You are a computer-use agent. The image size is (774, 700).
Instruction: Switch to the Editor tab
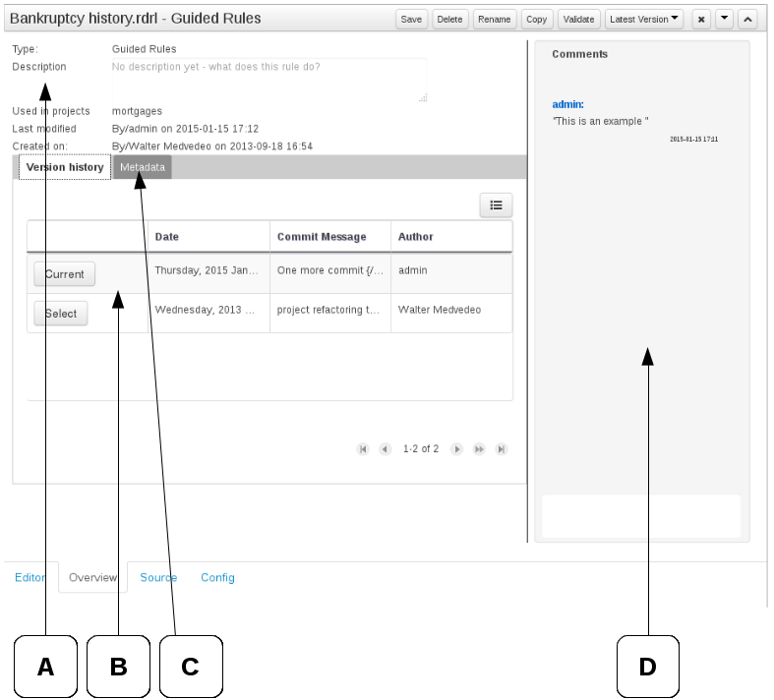[x=30, y=578]
